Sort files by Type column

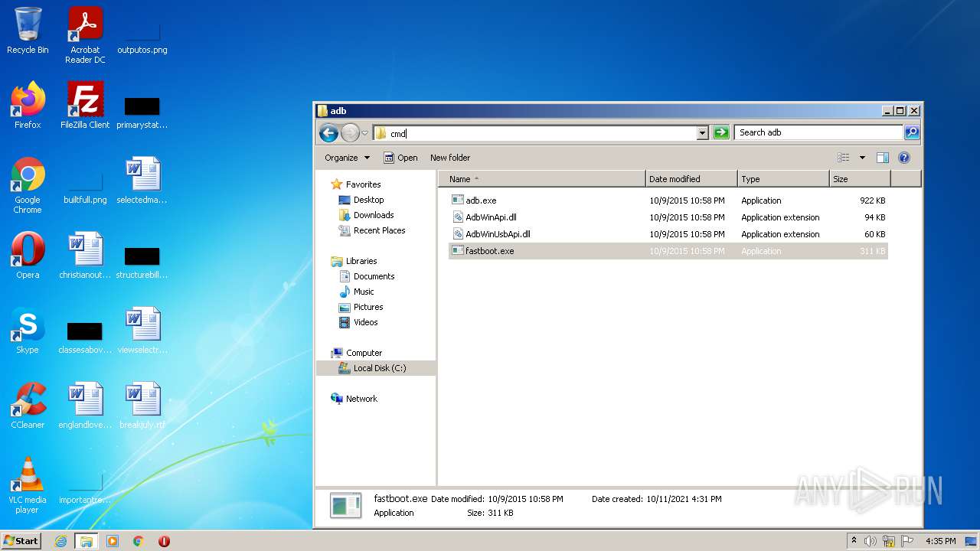point(783,179)
